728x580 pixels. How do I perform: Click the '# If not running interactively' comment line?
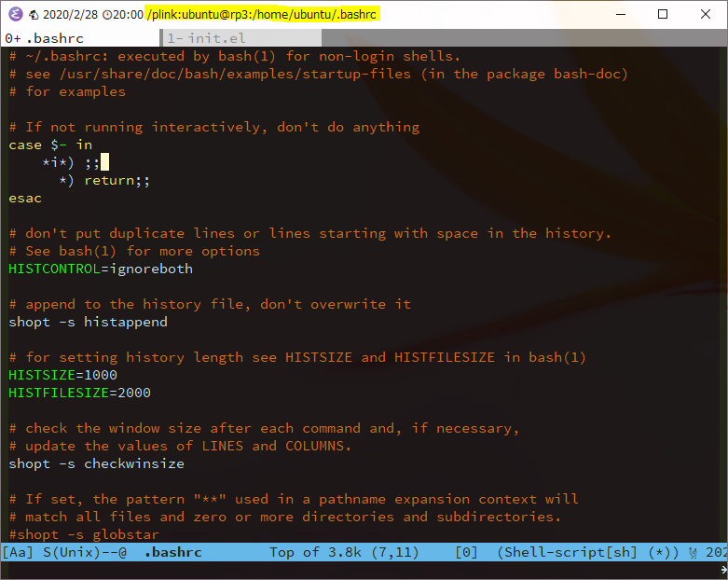[x=214, y=127]
